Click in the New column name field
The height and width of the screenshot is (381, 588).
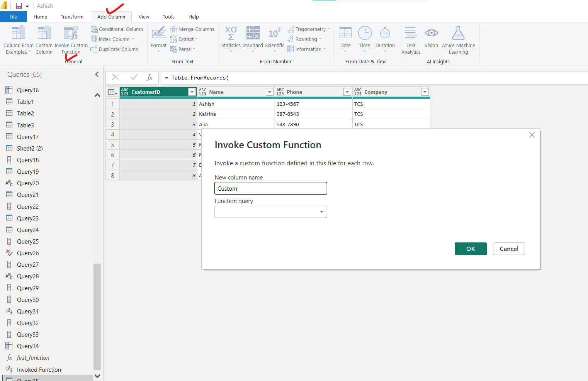click(270, 188)
